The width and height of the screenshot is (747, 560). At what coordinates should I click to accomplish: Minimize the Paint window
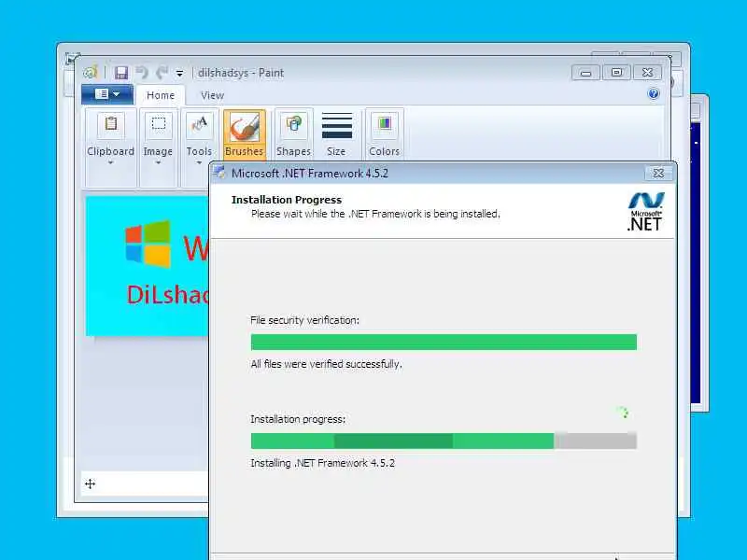[x=585, y=73]
